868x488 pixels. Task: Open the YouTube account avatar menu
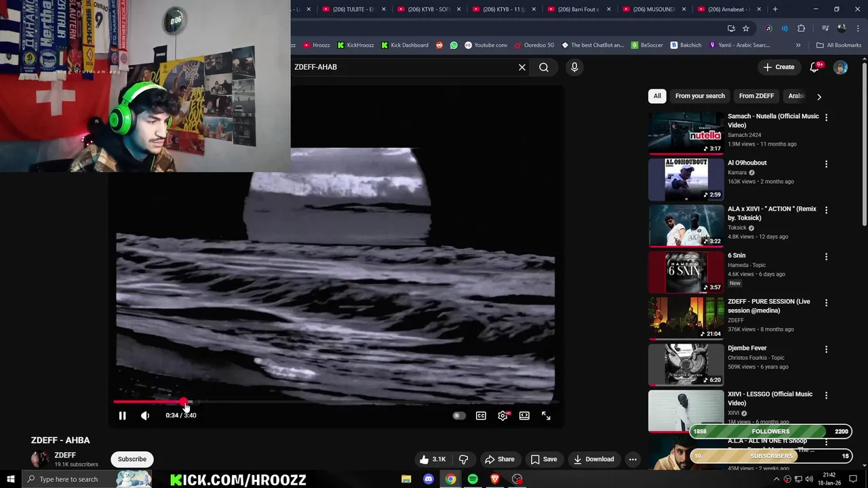click(840, 67)
